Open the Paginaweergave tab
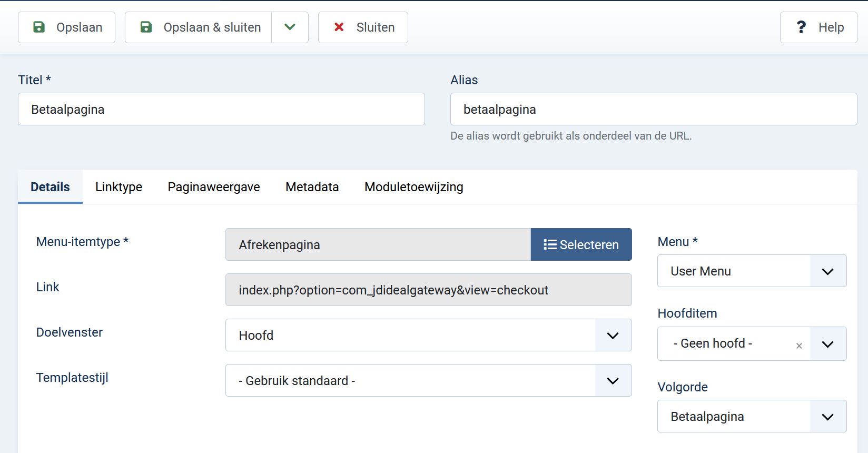The height and width of the screenshot is (453, 868). pyautogui.click(x=214, y=187)
